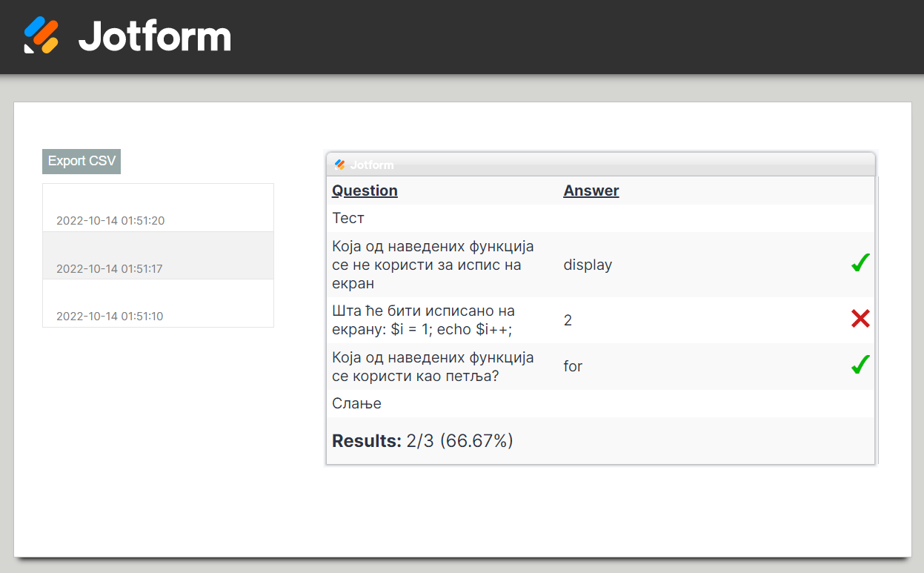The height and width of the screenshot is (573, 924).
Task: Click the small Jotform icon in results panel
Action: 340,165
